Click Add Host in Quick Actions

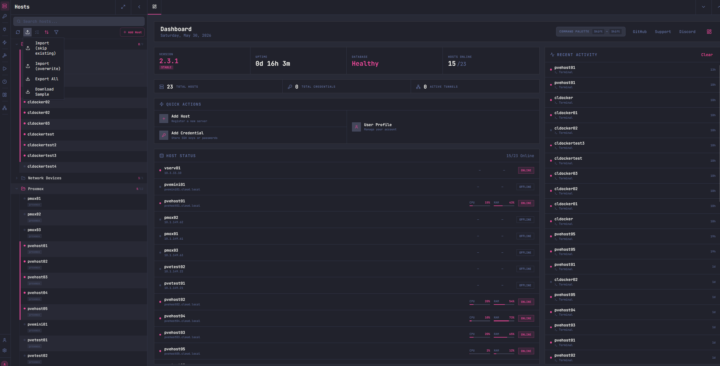[250, 118]
